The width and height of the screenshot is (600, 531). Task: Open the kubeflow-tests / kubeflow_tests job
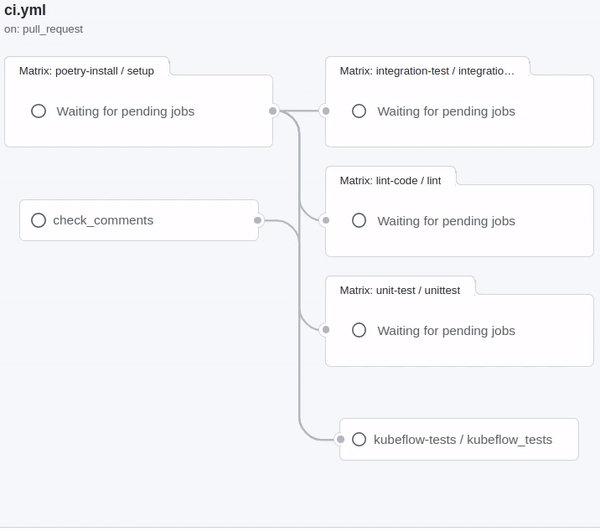(476, 439)
